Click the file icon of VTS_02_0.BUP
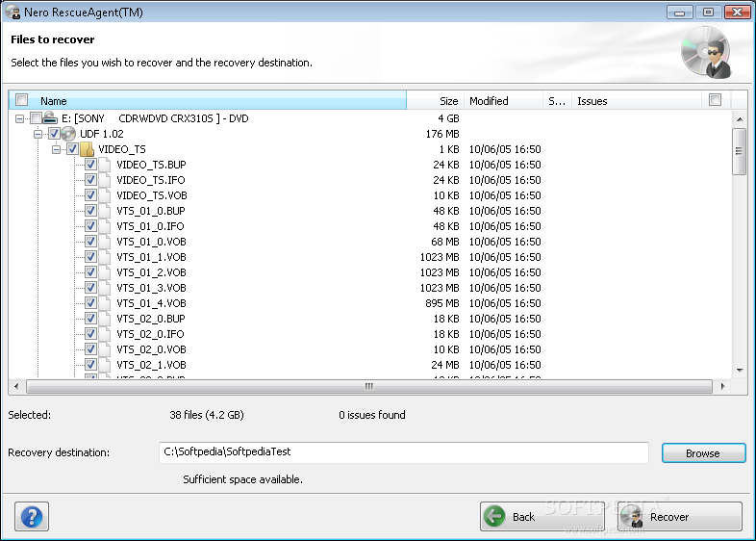756x541 pixels. 105,319
